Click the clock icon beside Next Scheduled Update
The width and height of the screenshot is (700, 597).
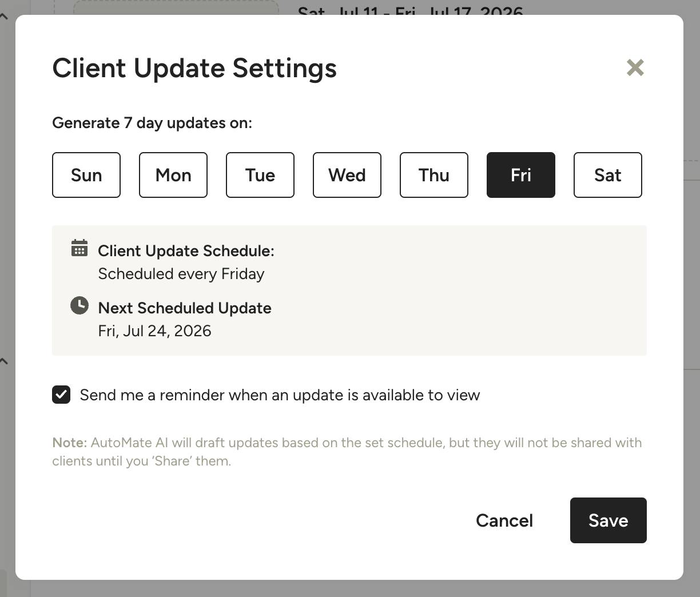(x=79, y=305)
